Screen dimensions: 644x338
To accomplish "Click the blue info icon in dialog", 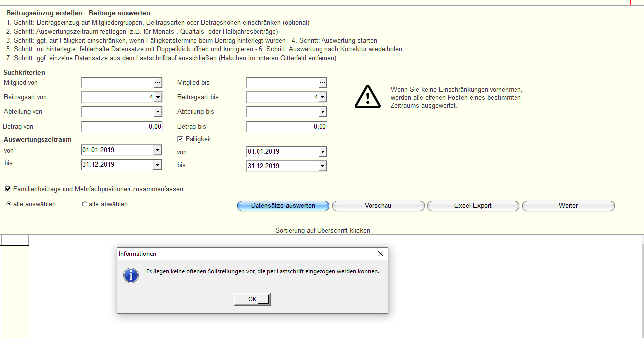I will [131, 275].
